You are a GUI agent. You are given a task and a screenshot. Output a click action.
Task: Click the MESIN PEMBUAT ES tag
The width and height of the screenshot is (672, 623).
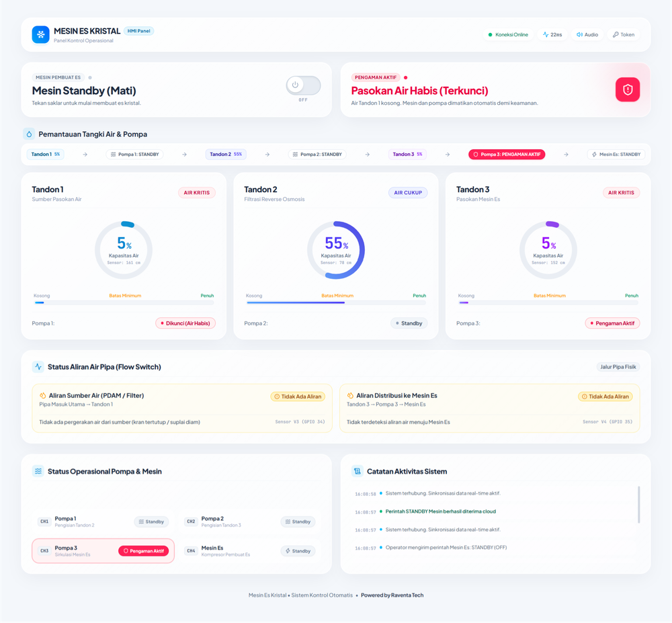tap(58, 77)
